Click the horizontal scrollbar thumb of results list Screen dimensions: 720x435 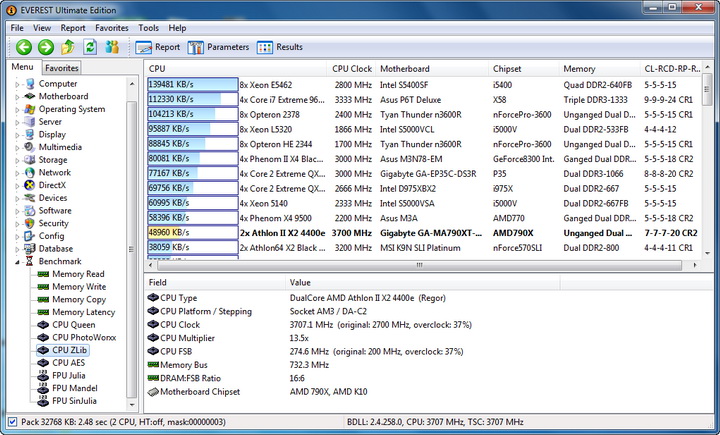pos(418,265)
